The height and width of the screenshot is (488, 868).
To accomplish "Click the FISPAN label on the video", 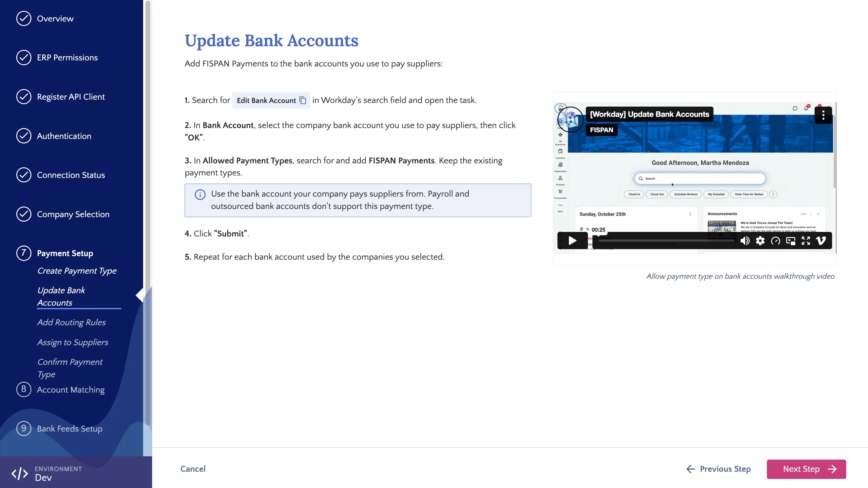I will click(602, 130).
